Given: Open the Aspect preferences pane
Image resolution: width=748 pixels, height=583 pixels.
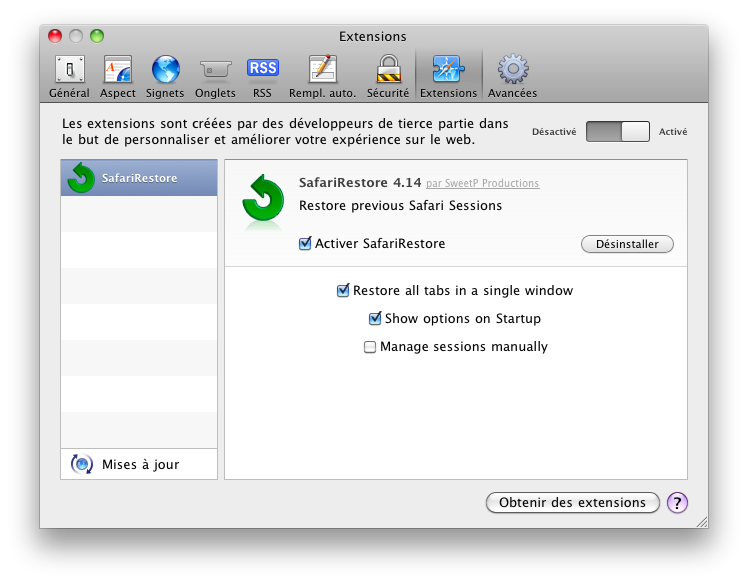Looking at the screenshot, I should pos(117,76).
